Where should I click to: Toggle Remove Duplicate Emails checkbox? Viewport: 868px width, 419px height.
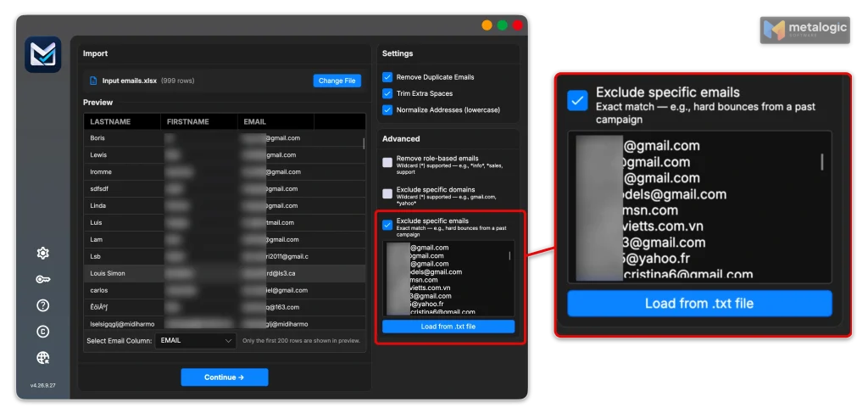387,77
